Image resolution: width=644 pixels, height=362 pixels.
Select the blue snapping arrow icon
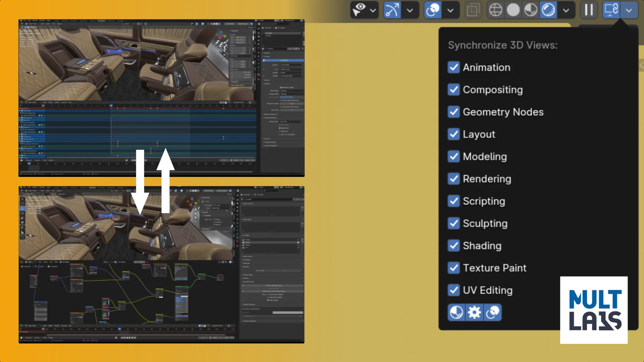392,10
